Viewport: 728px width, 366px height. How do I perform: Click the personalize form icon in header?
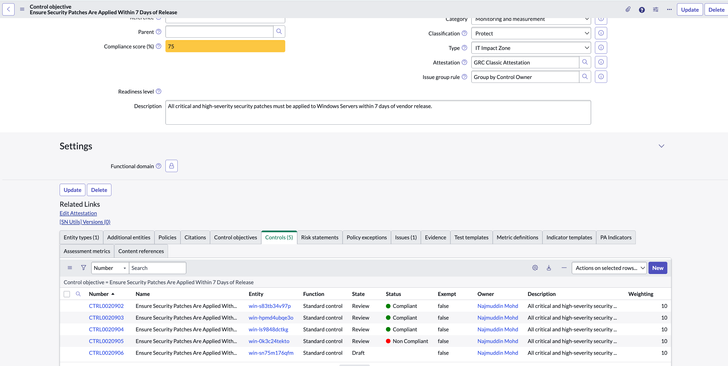pyautogui.click(x=655, y=9)
